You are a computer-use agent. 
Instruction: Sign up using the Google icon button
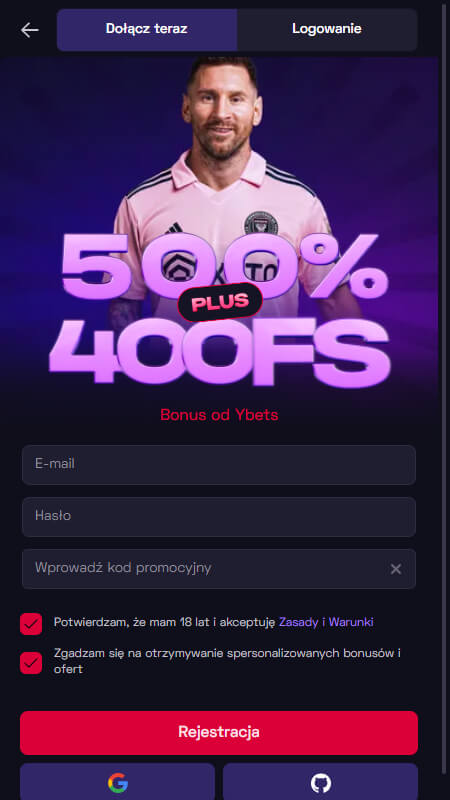(117, 782)
